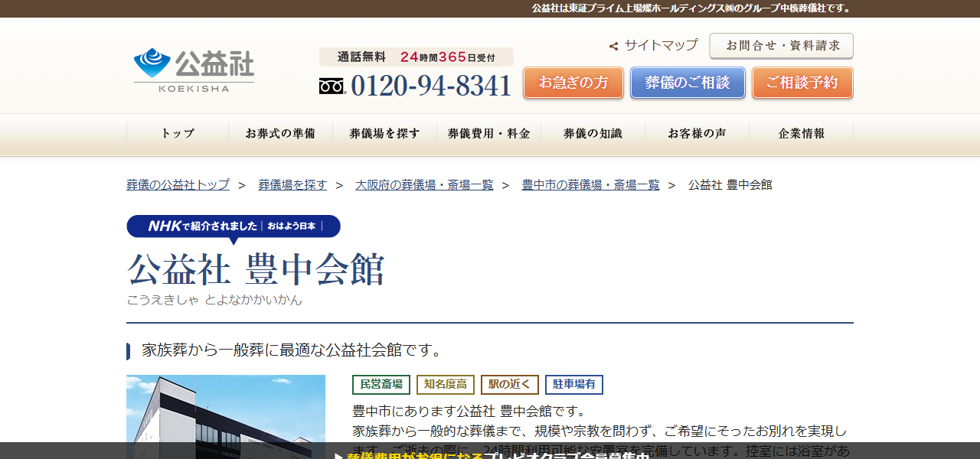
Task: Click the sitemap share icon
Action: point(613,46)
